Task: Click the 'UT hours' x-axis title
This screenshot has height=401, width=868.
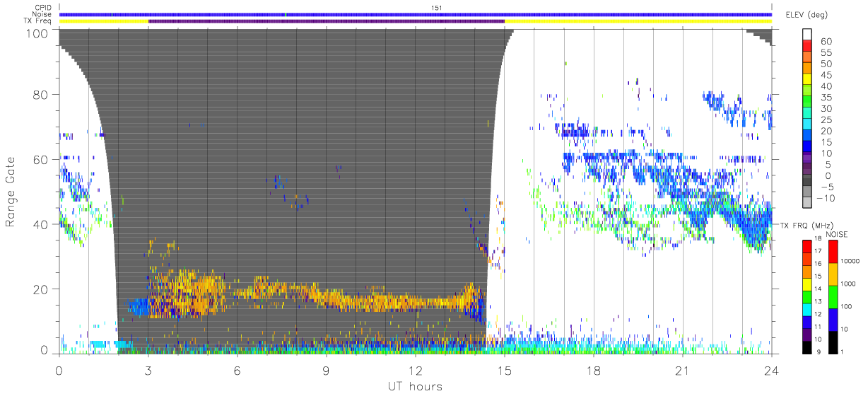Action: (414, 386)
